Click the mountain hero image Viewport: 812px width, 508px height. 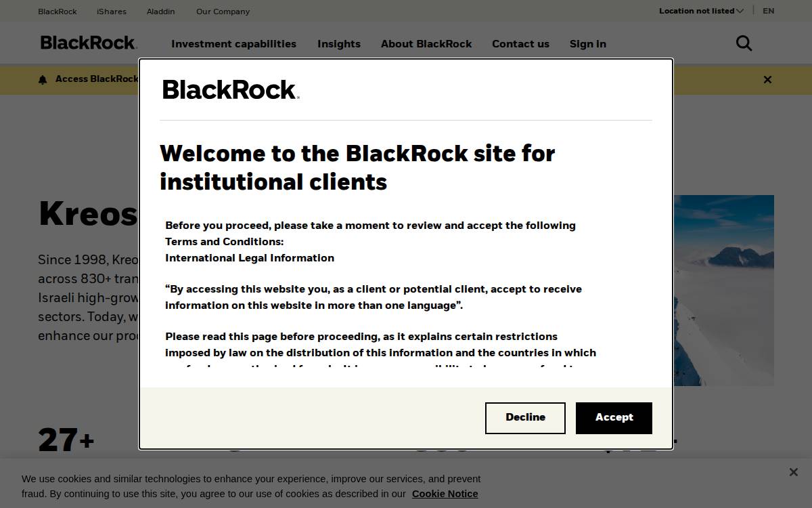pyautogui.click(x=723, y=291)
